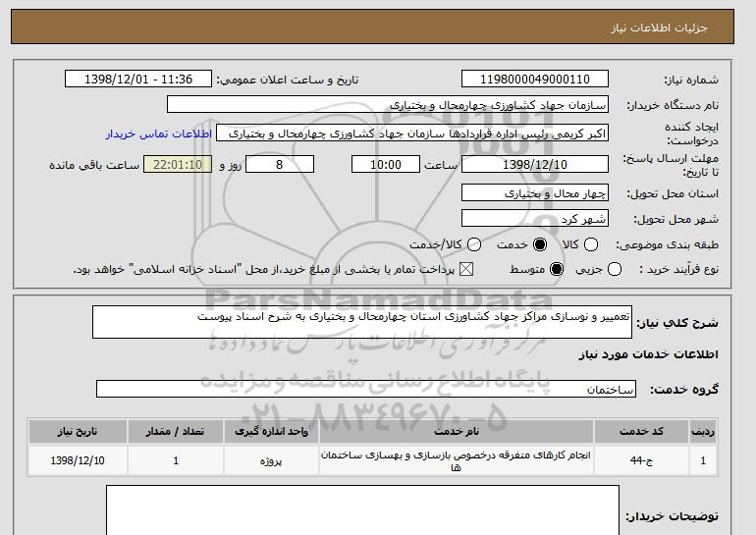Click the announcement date field 1398/12/01 - 11:36
The width and height of the screenshot is (756, 535).
(x=138, y=80)
